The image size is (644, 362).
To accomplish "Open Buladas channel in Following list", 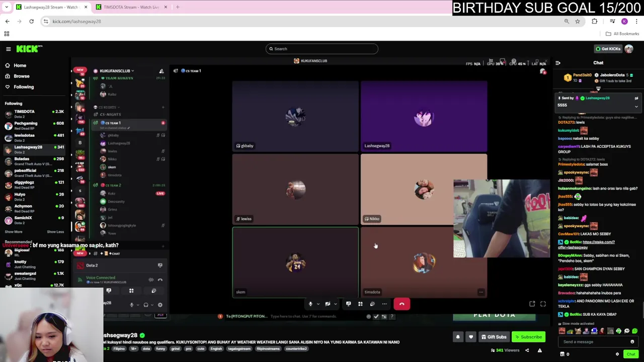I will (34, 161).
